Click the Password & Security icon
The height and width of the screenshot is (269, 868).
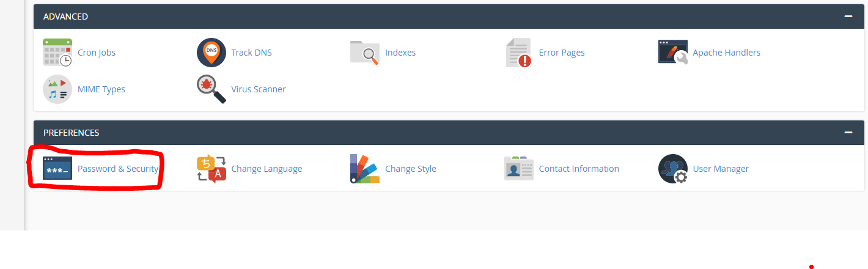point(57,169)
